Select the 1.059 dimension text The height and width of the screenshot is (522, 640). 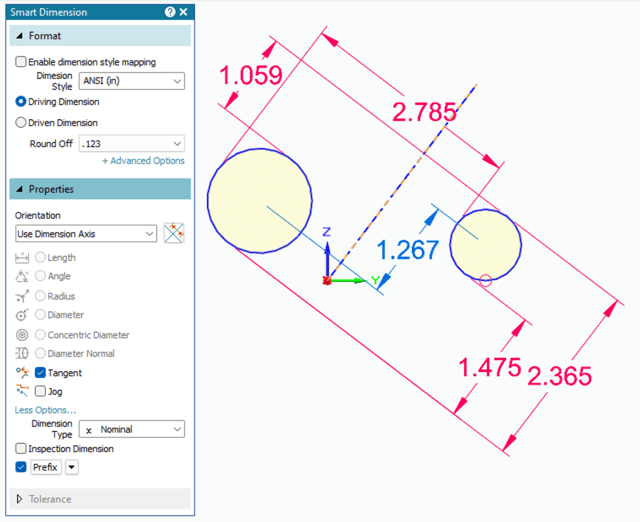click(251, 75)
